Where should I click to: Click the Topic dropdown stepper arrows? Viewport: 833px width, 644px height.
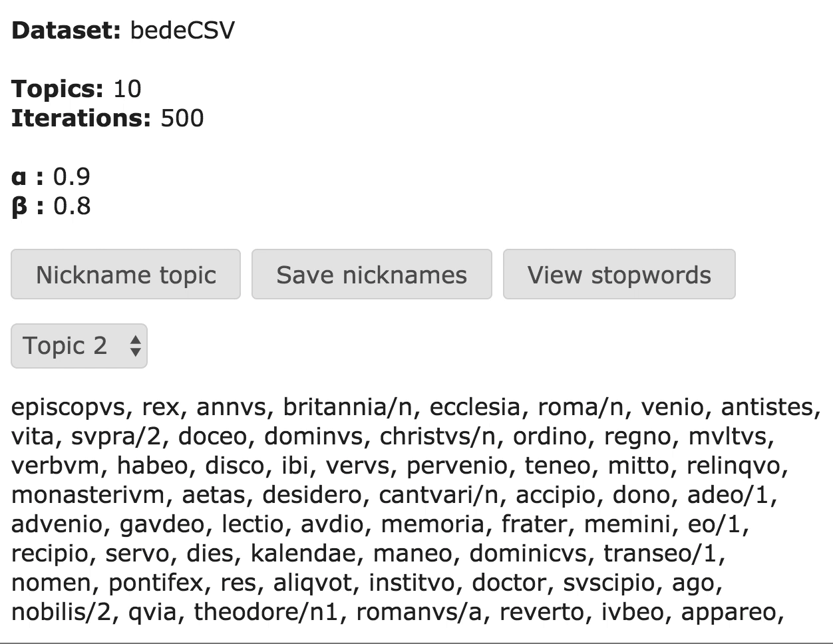(x=135, y=346)
